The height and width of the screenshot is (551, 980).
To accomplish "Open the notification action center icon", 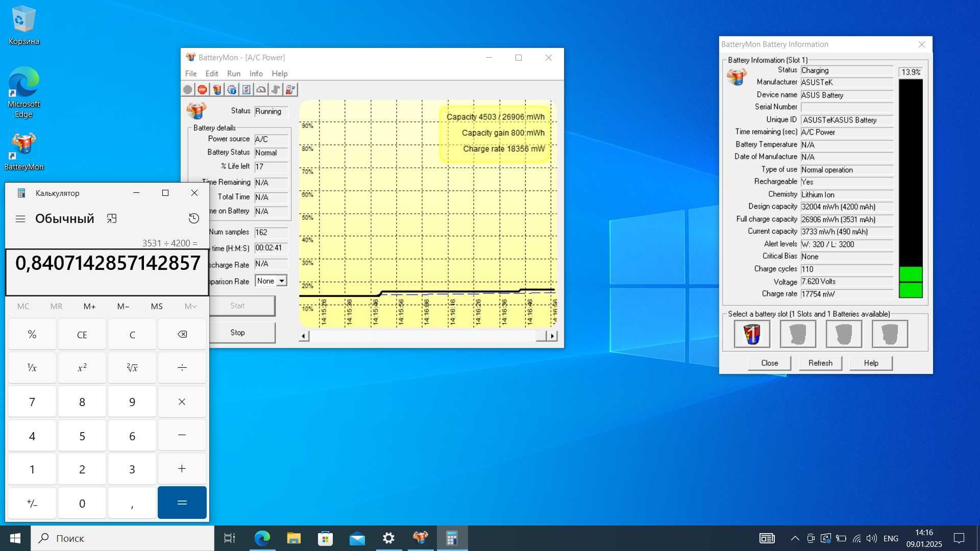I will coord(959,538).
